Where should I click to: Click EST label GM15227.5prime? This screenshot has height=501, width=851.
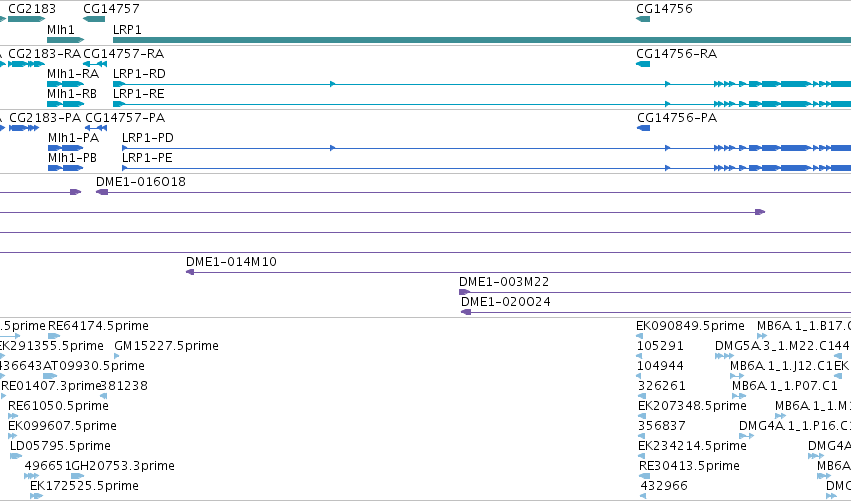coord(166,346)
